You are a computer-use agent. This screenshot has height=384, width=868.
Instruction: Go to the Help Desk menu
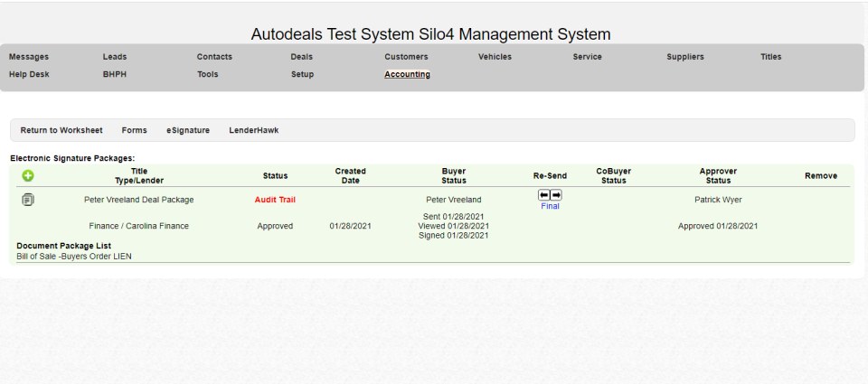[29, 75]
